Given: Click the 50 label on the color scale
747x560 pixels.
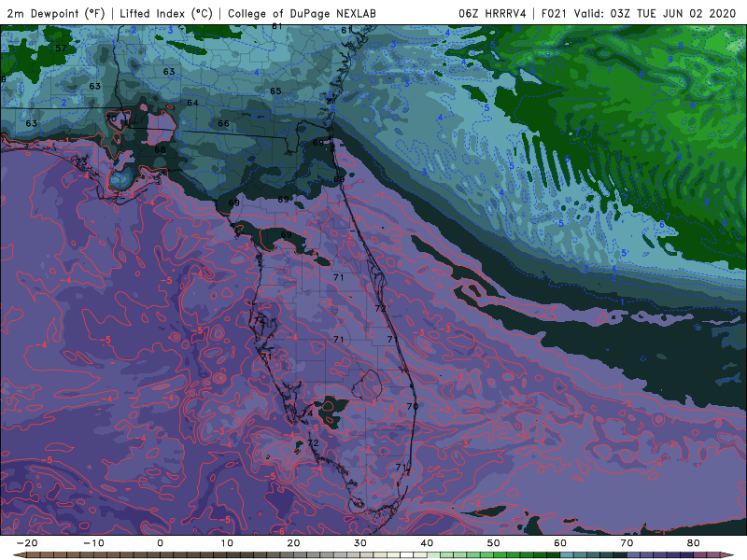Looking at the screenshot, I should click(494, 543).
